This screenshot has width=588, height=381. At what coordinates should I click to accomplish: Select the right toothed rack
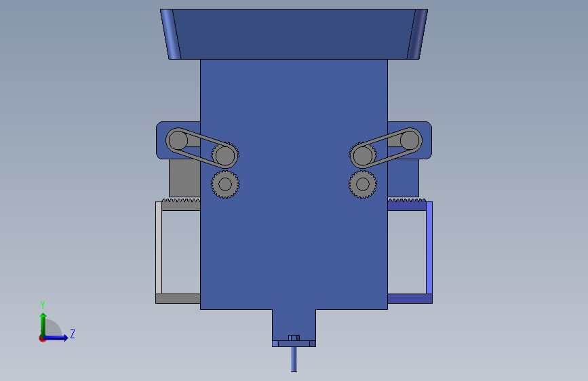407,204
